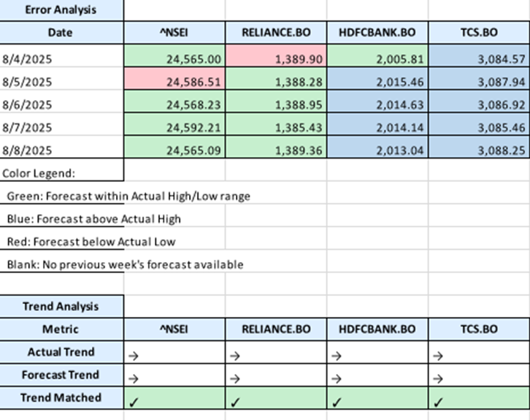
Task: Select the cell with value 3,085.46
Action: pyautogui.click(x=479, y=124)
